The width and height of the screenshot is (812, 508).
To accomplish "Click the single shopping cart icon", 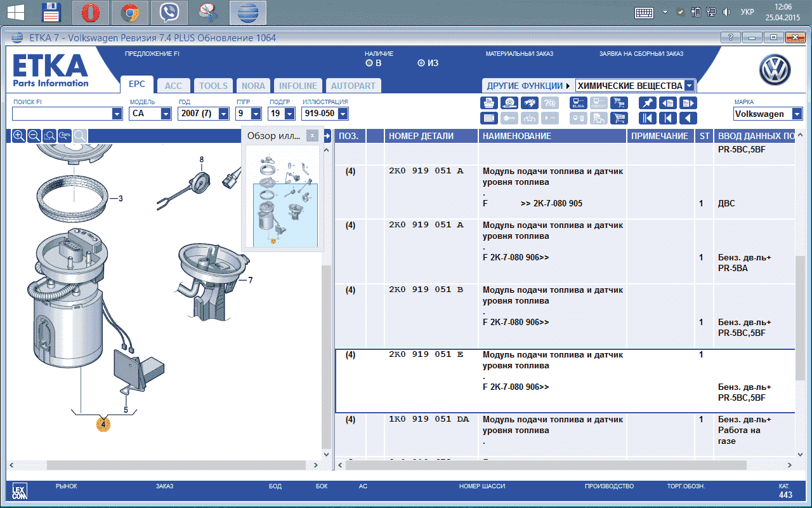I will pos(619,118).
